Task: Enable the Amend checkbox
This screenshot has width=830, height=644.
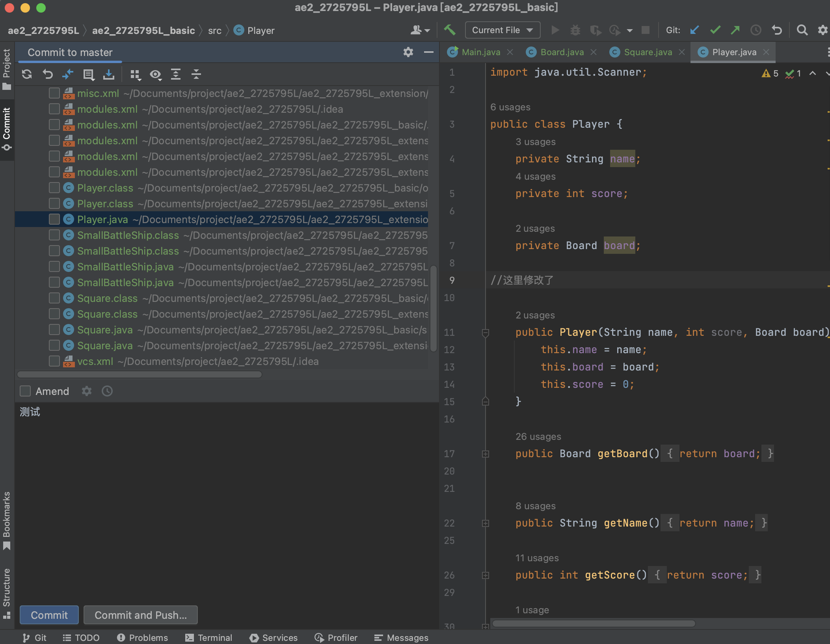Action: pyautogui.click(x=25, y=391)
